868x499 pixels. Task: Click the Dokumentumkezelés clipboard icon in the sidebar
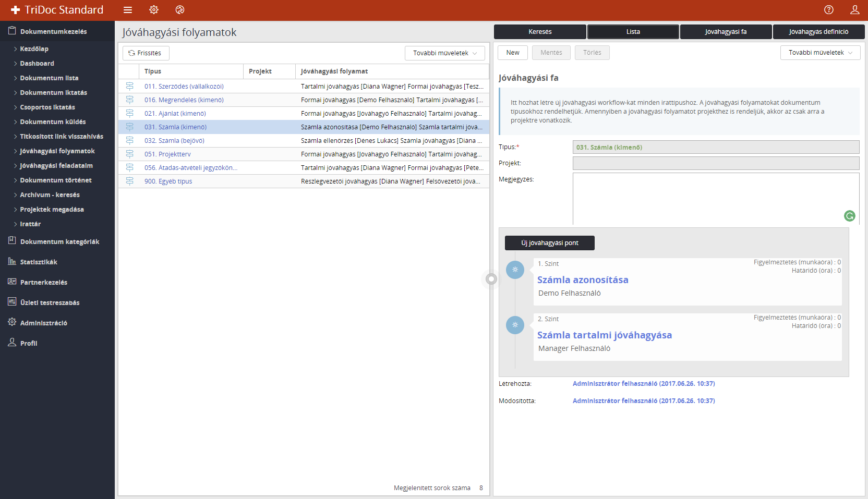coord(12,31)
